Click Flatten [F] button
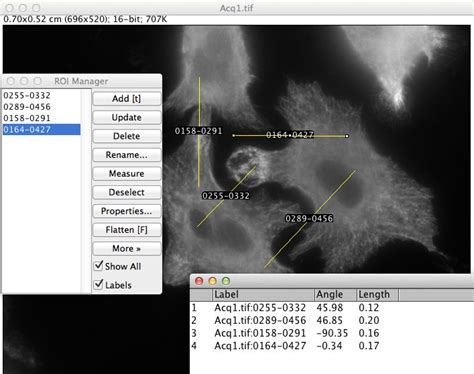This screenshot has height=374, width=474. coord(127,230)
